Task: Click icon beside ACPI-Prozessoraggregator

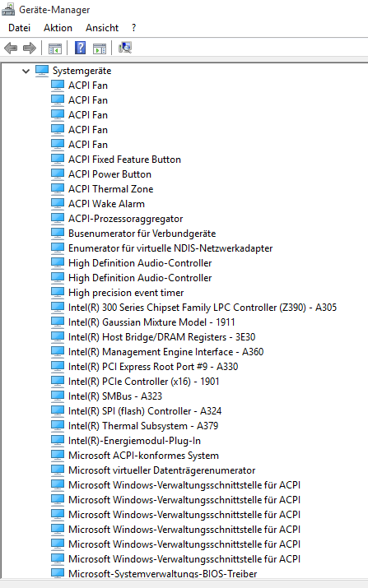Action: (58, 219)
